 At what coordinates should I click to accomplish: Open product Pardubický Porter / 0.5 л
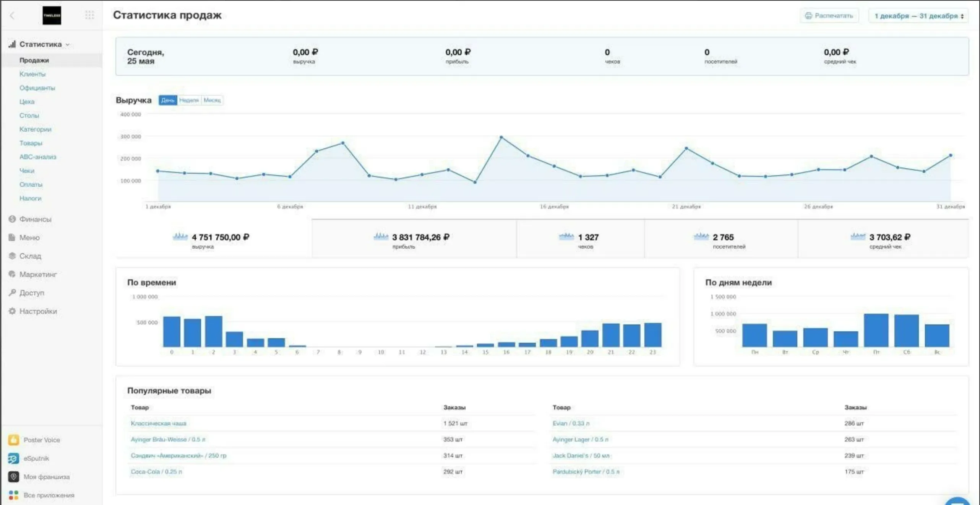click(586, 471)
